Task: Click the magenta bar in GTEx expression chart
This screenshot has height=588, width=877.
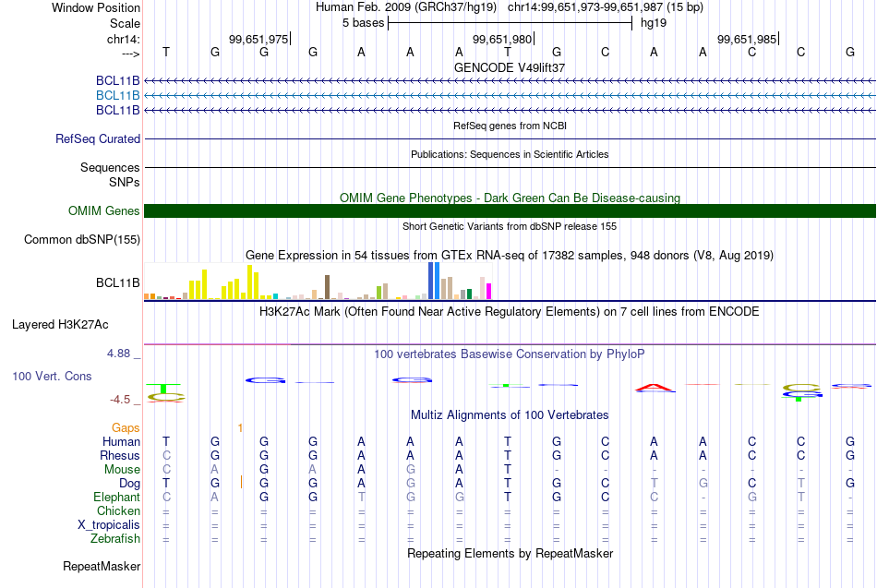Action: tap(489, 292)
